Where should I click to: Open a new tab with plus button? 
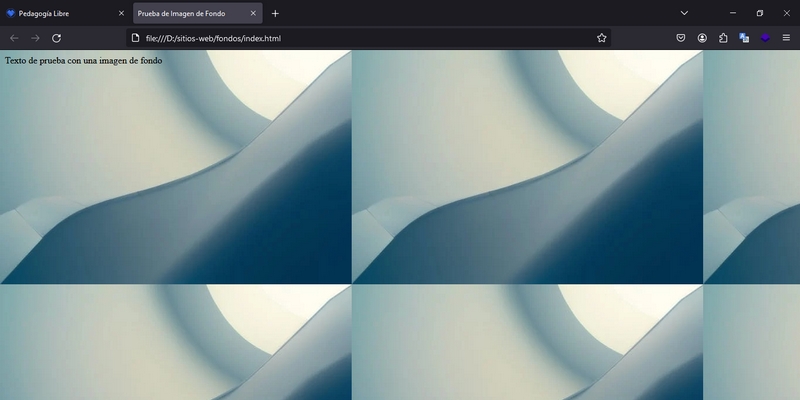click(x=275, y=13)
